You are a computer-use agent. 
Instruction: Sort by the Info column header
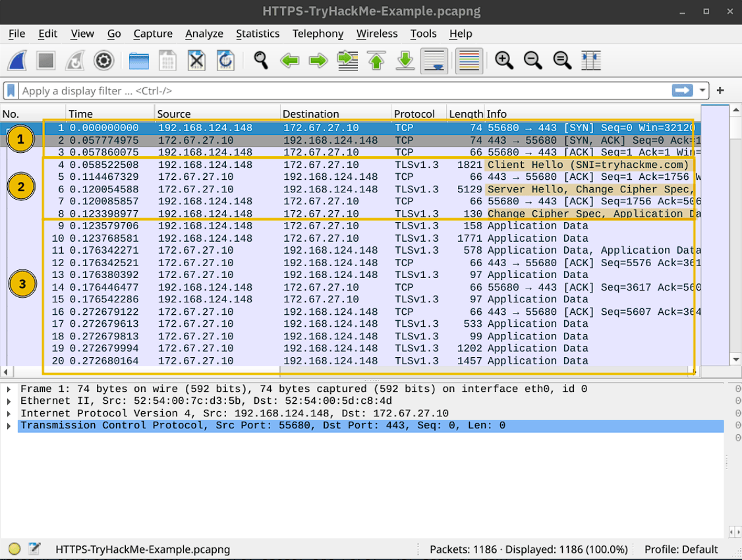(592, 114)
